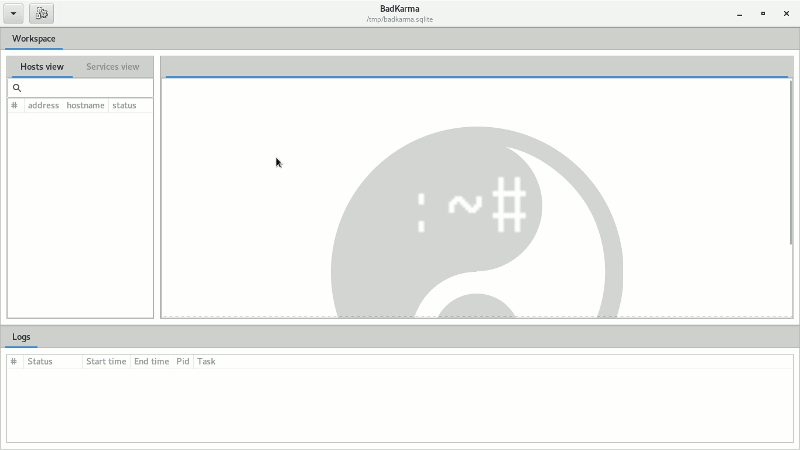Open the Logs tab
The height and width of the screenshot is (450, 800).
[x=21, y=337]
